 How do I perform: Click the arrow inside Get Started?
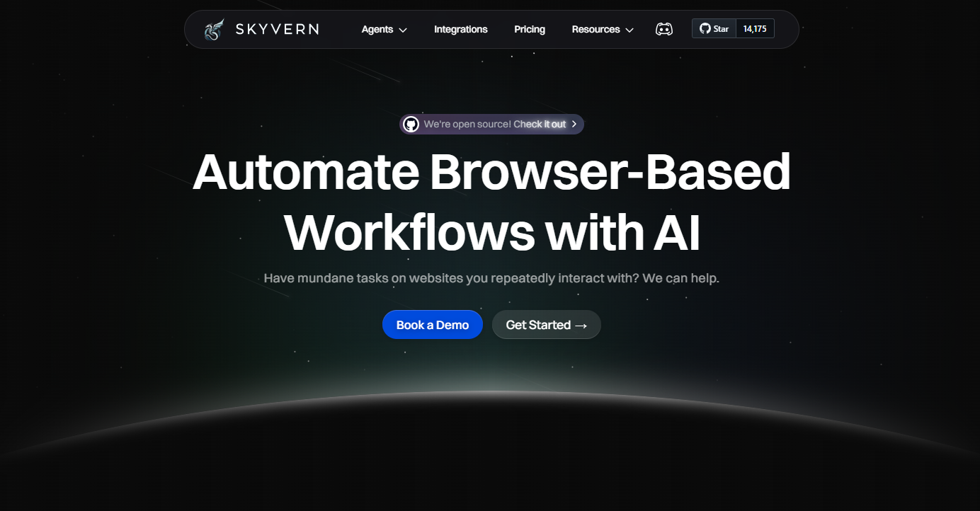click(581, 326)
